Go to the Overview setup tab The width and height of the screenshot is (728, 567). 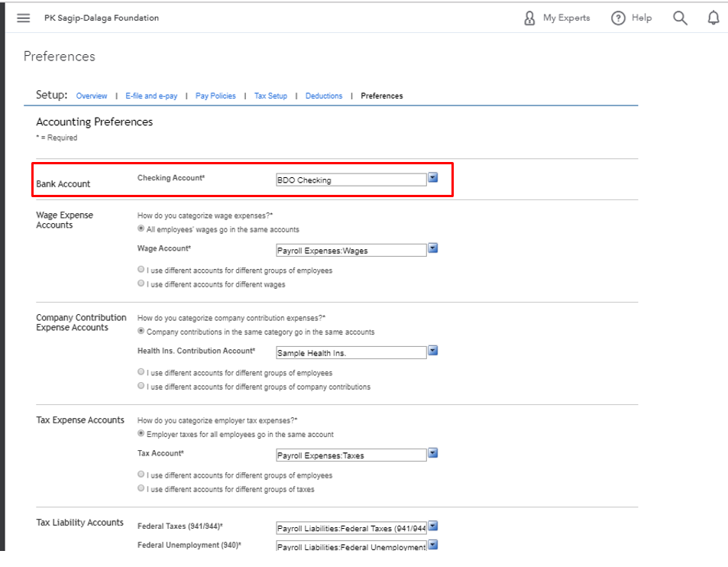pyautogui.click(x=92, y=96)
